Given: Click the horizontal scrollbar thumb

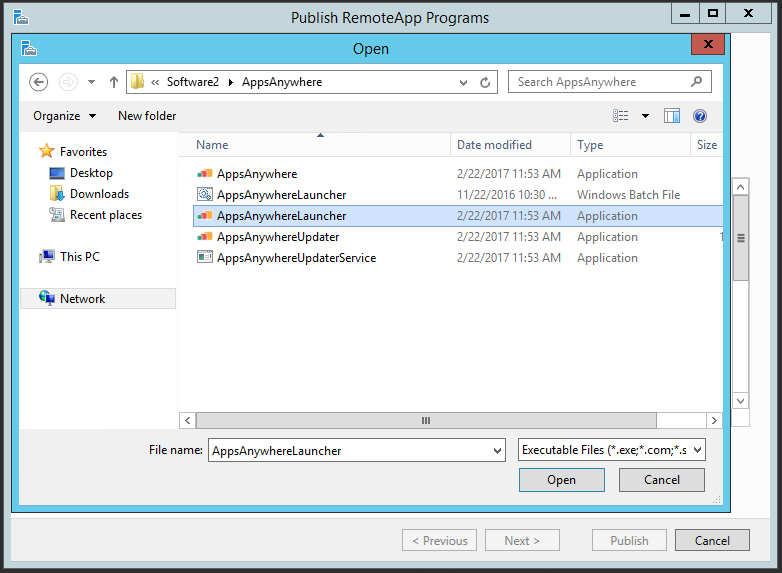Looking at the screenshot, I should 426,421.
